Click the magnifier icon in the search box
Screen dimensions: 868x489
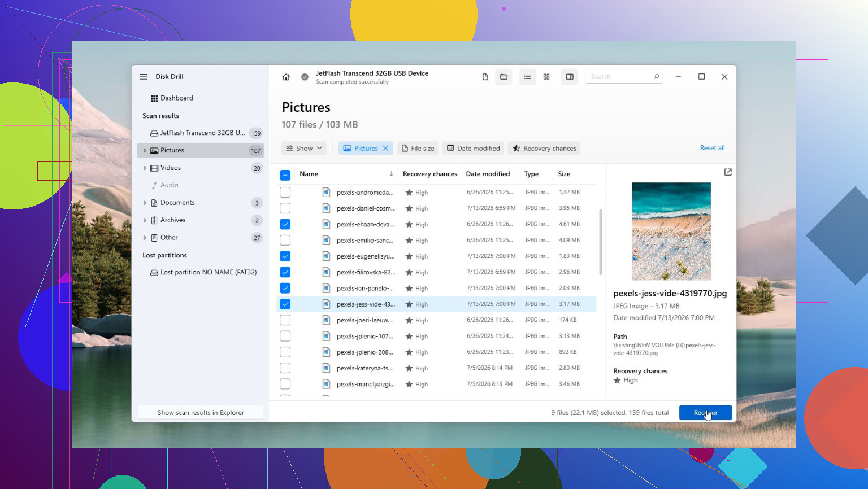point(656,77)
